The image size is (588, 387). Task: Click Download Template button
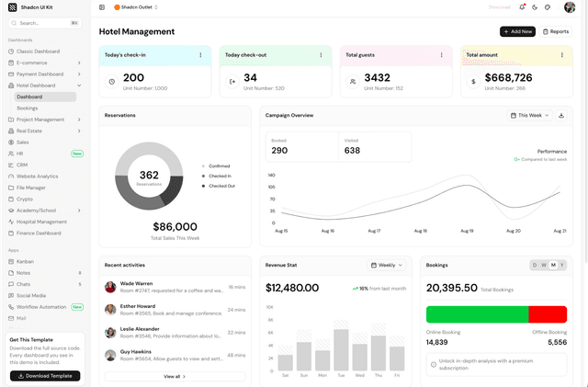click(x=45, y=376)
